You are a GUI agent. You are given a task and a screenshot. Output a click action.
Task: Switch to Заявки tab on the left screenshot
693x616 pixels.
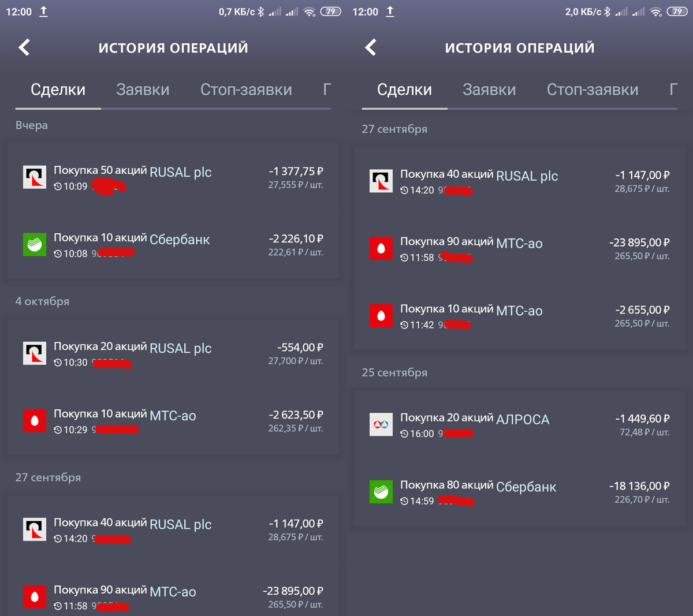pyautogui.click(x=143, y=89)
